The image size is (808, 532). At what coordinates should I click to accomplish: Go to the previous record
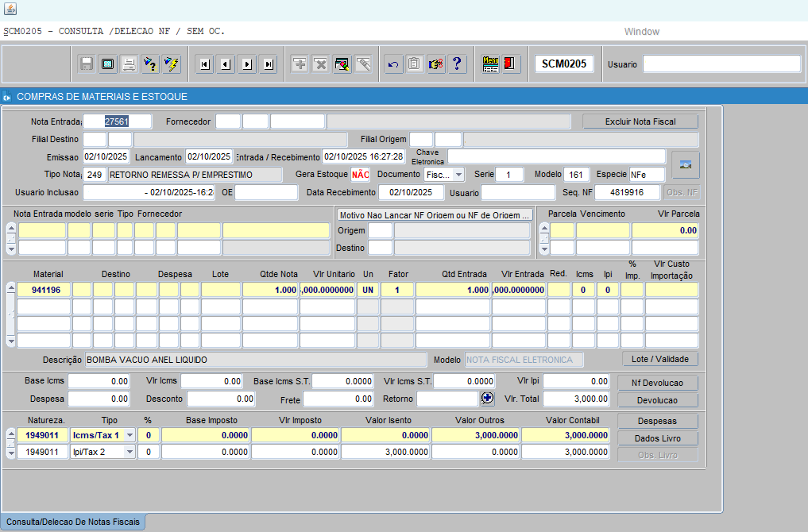(226, 64)
